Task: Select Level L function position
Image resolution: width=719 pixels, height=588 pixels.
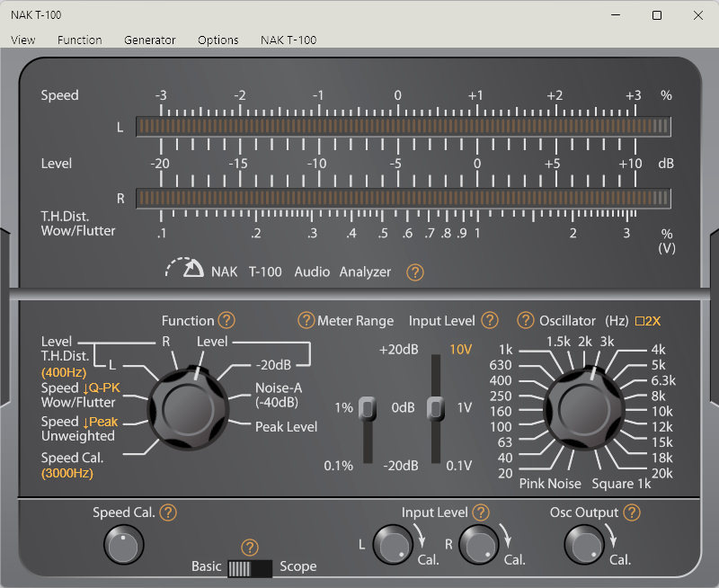Action: (111, 365)
